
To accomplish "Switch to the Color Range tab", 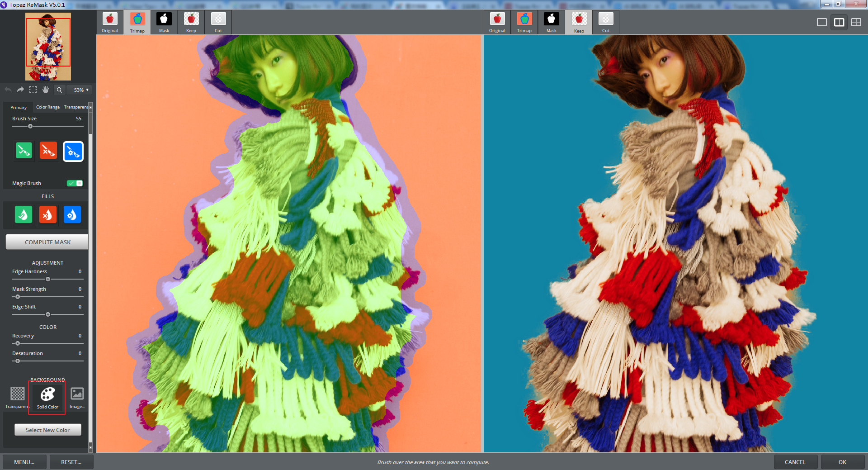I will pos(48,107).
